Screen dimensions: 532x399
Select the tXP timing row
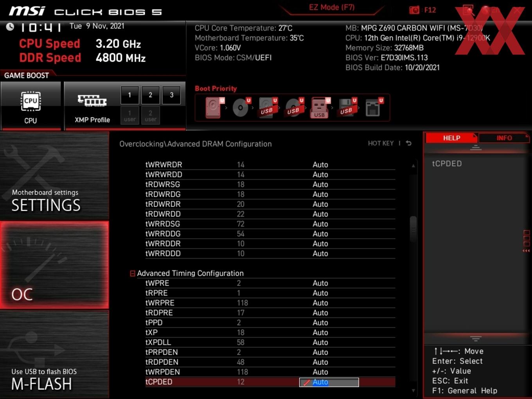(x=270, y=332)
